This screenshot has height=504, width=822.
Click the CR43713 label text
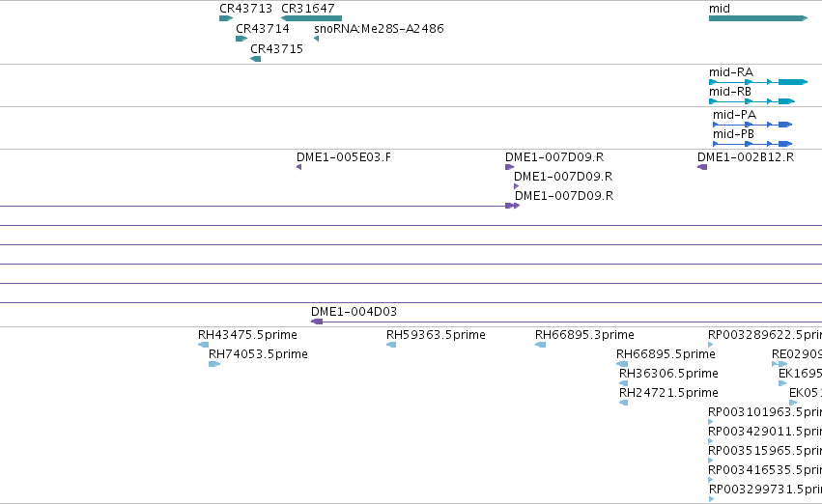pos(246,9)
